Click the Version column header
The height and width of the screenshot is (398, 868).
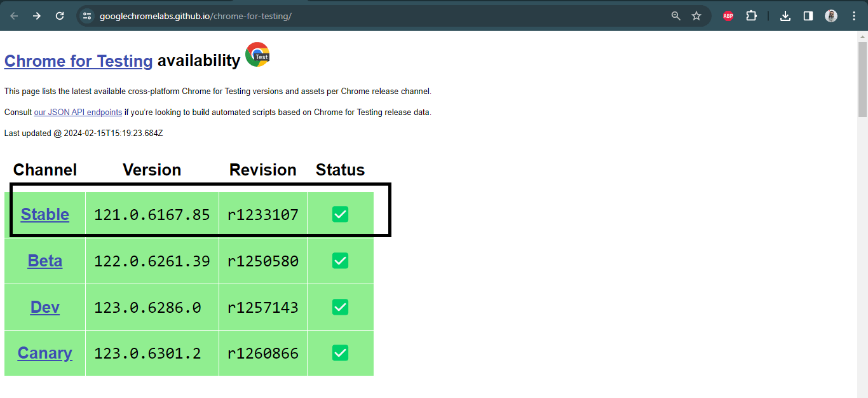(152, 170)
